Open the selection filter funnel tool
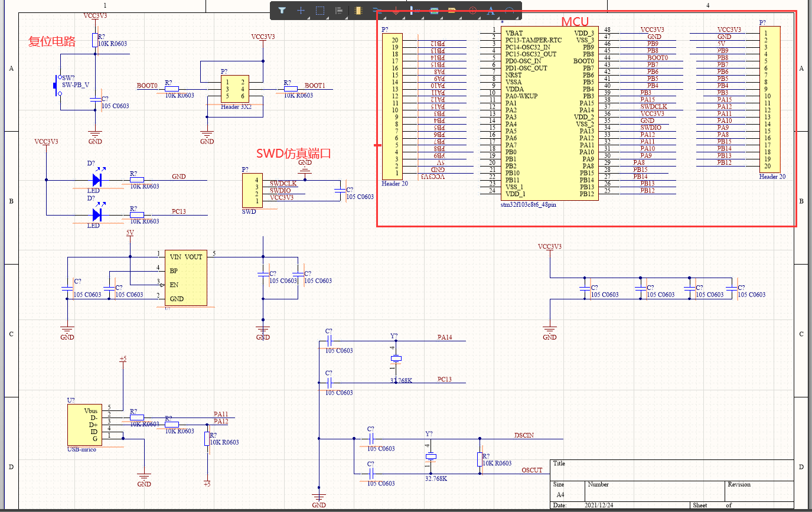The width and height of the screenshot is (812, 512). tap(282, 10)
